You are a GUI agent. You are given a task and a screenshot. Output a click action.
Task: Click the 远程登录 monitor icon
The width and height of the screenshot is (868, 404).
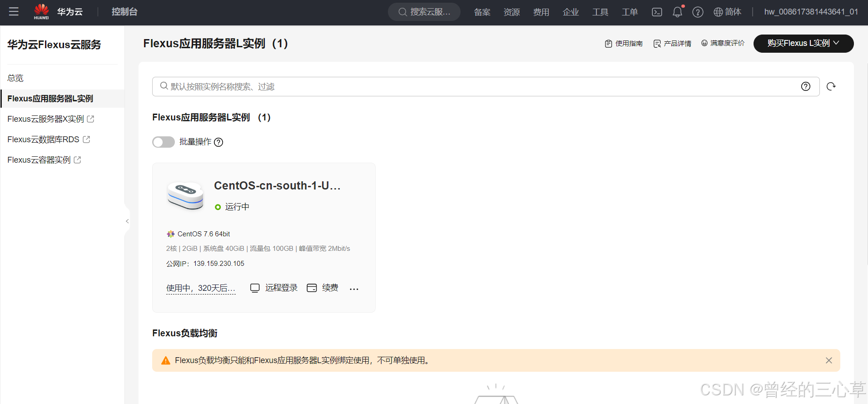(255, 288)
